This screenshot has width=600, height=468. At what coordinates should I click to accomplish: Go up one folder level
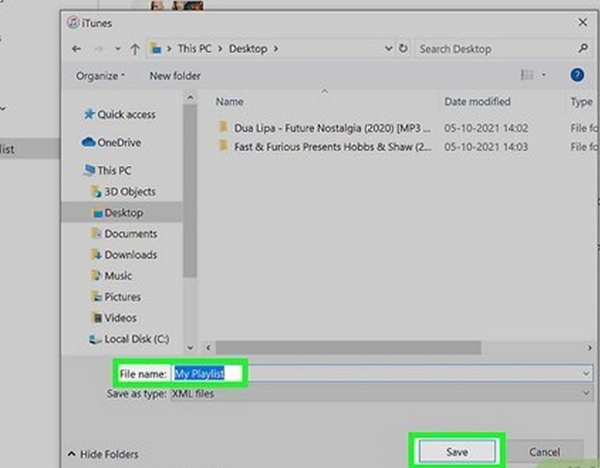(x=135, y=49)
